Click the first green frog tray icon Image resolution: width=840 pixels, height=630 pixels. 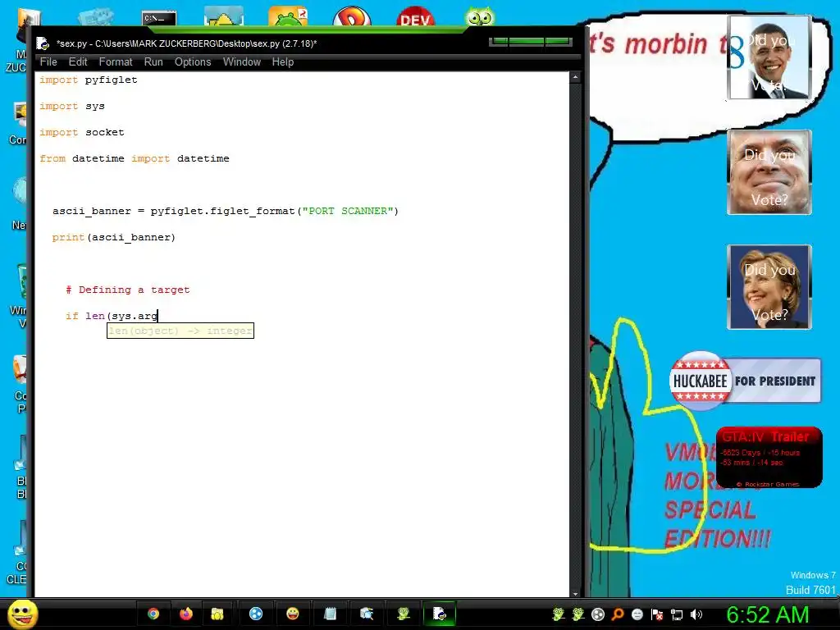click(558, 614)
